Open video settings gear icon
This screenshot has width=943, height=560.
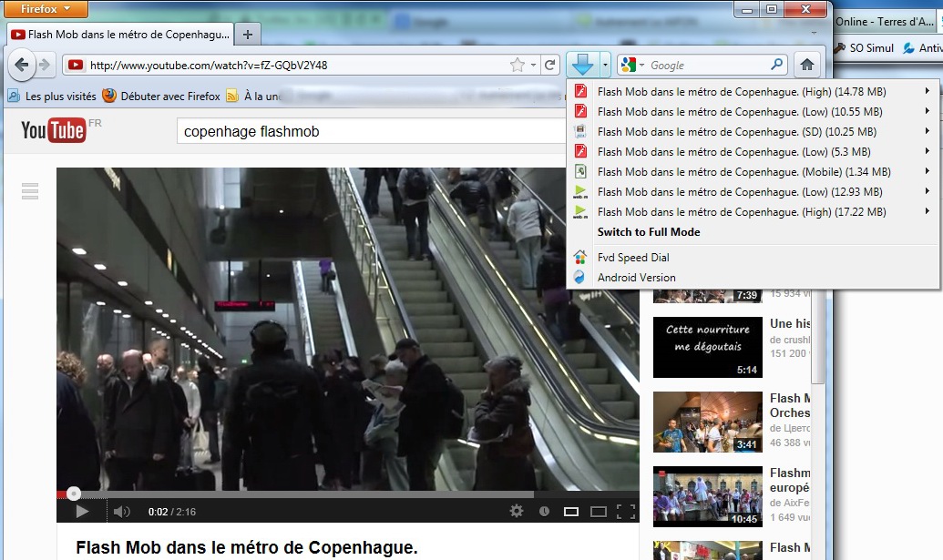coord(516,512)
